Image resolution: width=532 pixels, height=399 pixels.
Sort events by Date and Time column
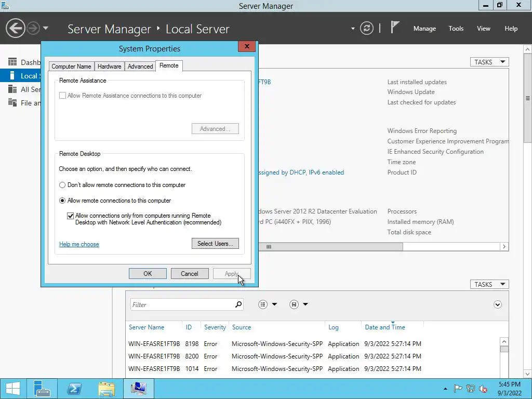click(385, 327)
